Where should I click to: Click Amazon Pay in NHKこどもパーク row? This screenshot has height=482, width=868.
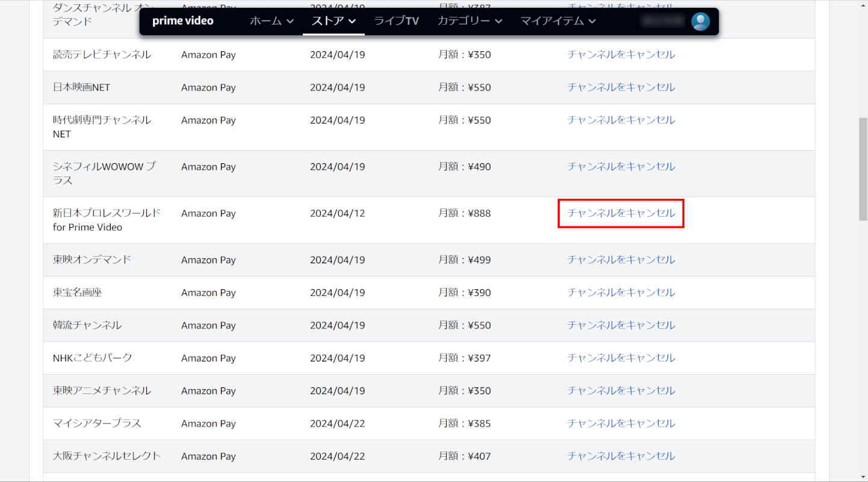click(208, 358)
